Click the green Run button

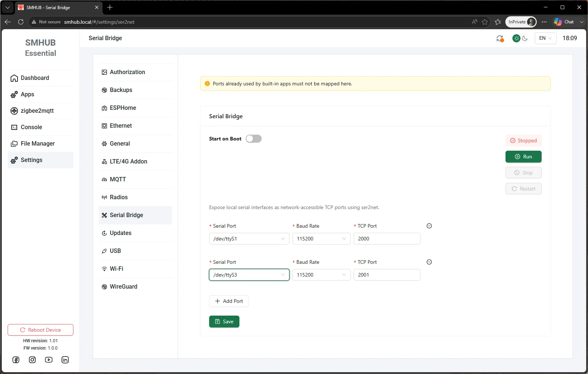coord(523,157)
